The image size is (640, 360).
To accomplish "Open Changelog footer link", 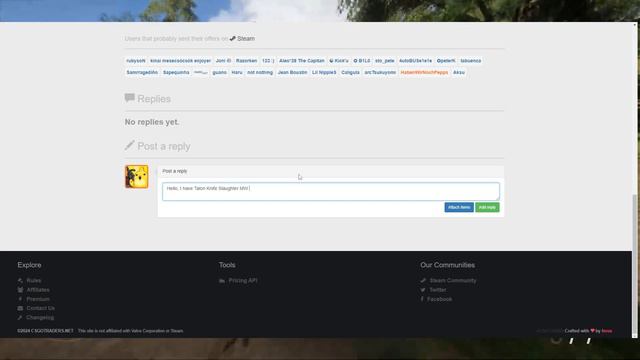I will click(x=40, y=318).
